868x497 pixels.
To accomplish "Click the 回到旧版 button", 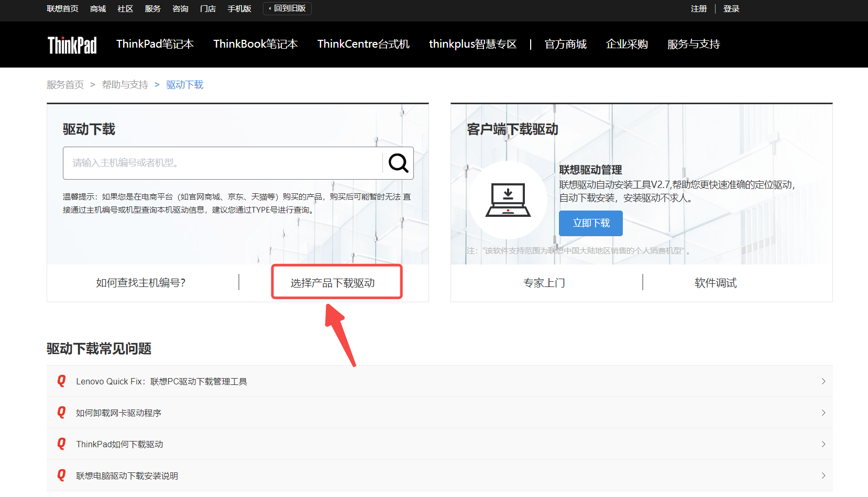I will tap(287, 9).
